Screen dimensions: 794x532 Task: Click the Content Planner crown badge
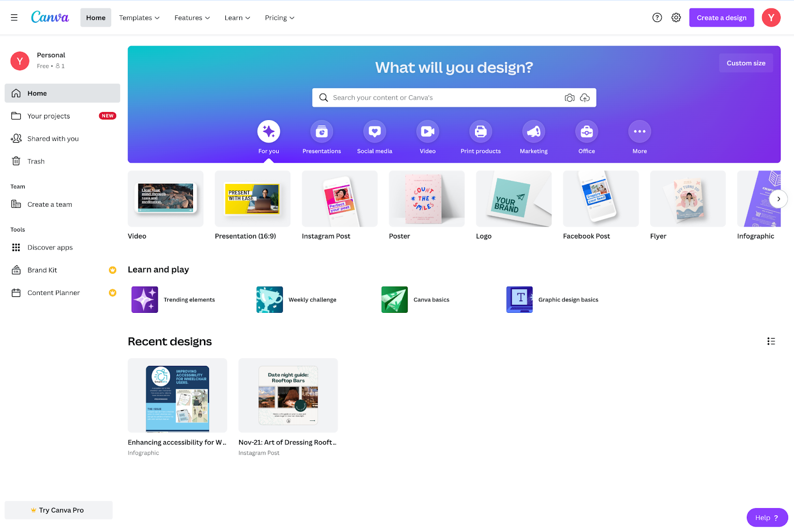click(x=113, y=293)
